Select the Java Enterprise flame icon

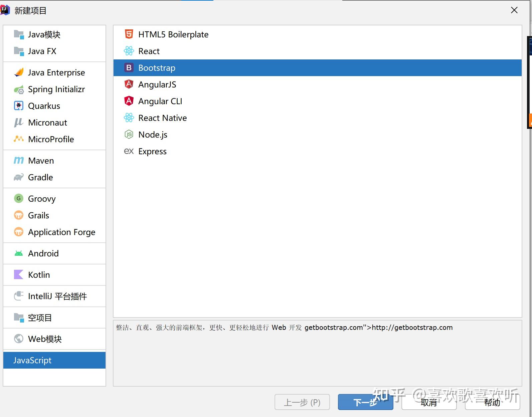(x=19, y=72)
